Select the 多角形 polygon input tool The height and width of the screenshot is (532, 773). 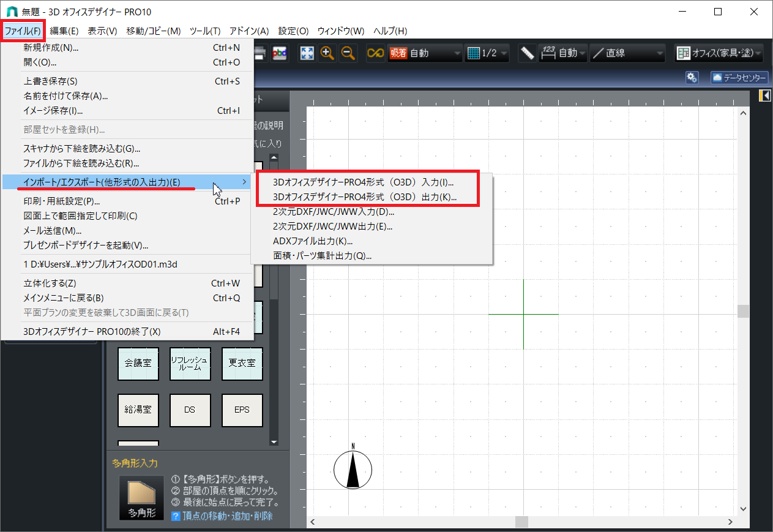(x=141, y=498)
